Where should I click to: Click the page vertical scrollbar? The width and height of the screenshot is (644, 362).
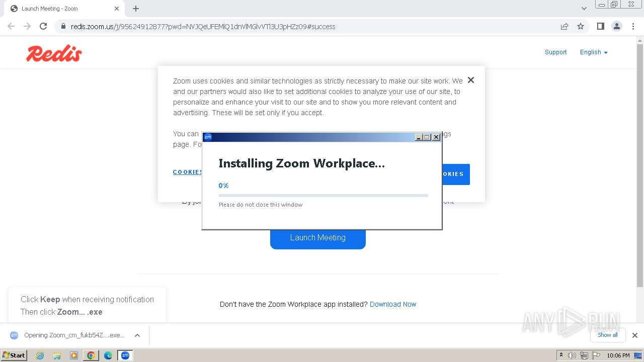[x=640, y=166]
